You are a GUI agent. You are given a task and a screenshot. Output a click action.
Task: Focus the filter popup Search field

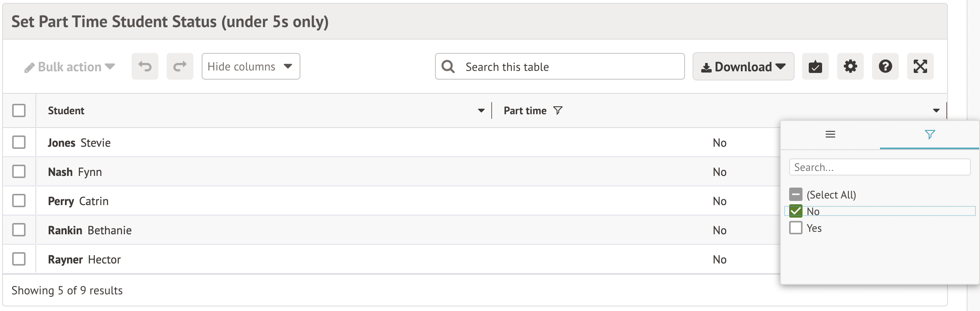coord(879,167)
